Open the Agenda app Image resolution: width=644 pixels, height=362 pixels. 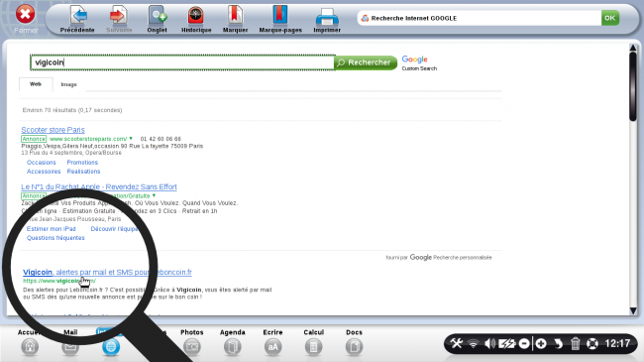(x=232, y=347)
